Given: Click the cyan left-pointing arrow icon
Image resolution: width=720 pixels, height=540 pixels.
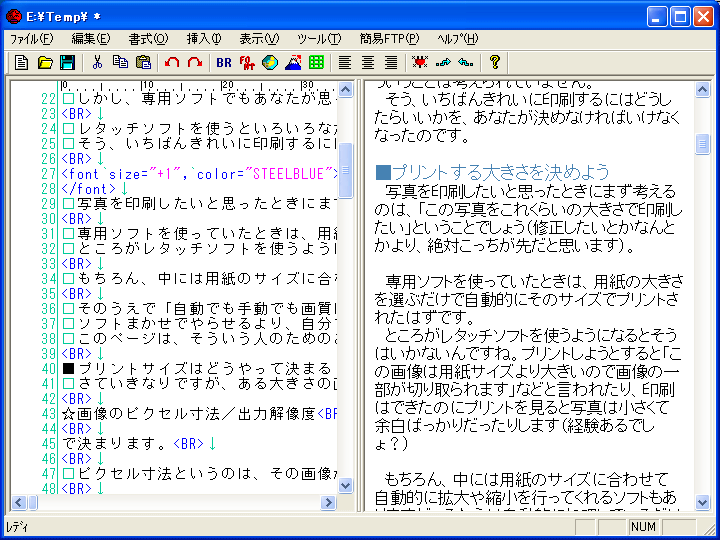Looking at the screenshot, I should [466, 62].
